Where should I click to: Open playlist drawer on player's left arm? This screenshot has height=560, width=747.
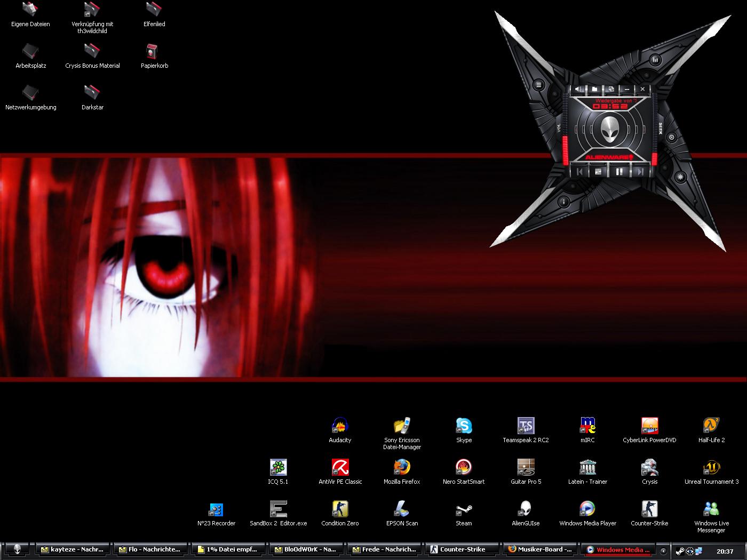pyautogui.click(x=538, y=85)
